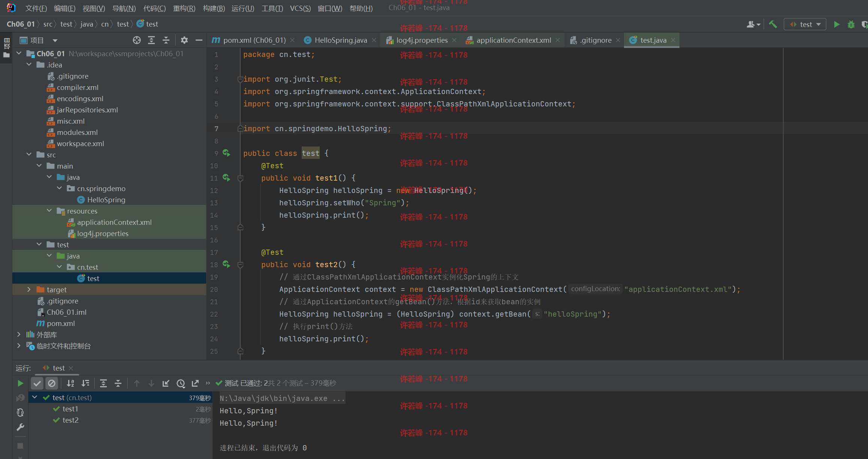The height and width of the screenshot is (459, 868).
Task: Click more toolbar actions chevron in run panel
Action: (208, 383)
